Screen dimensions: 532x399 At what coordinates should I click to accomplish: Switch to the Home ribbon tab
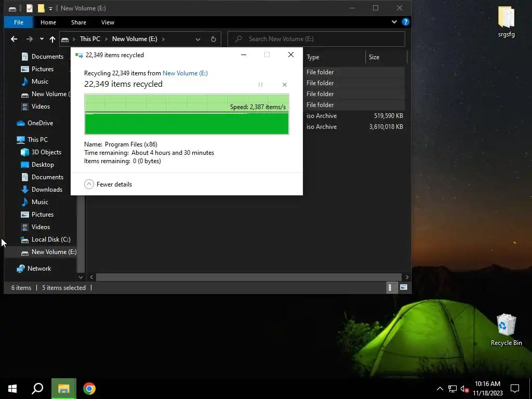coord(48,22)
